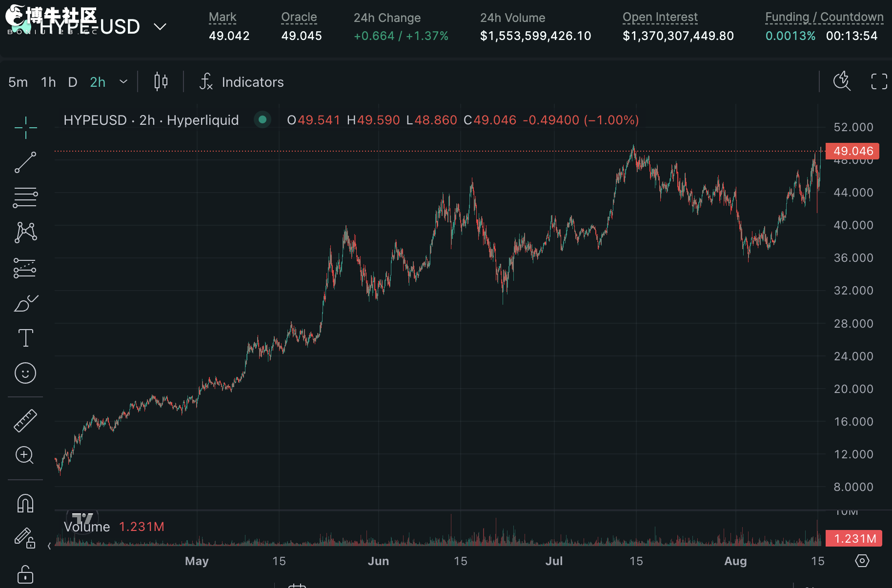Click the Jun label on time axis

(378, 561)
